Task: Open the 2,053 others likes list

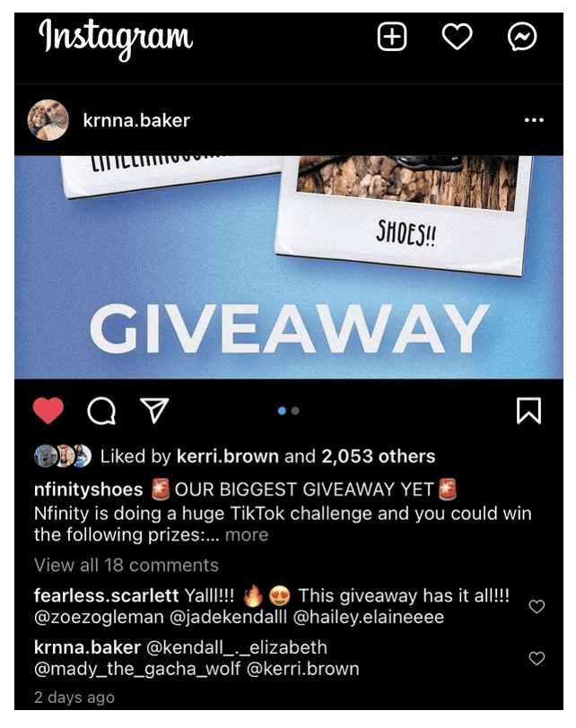Action: [x=378, y=456]
